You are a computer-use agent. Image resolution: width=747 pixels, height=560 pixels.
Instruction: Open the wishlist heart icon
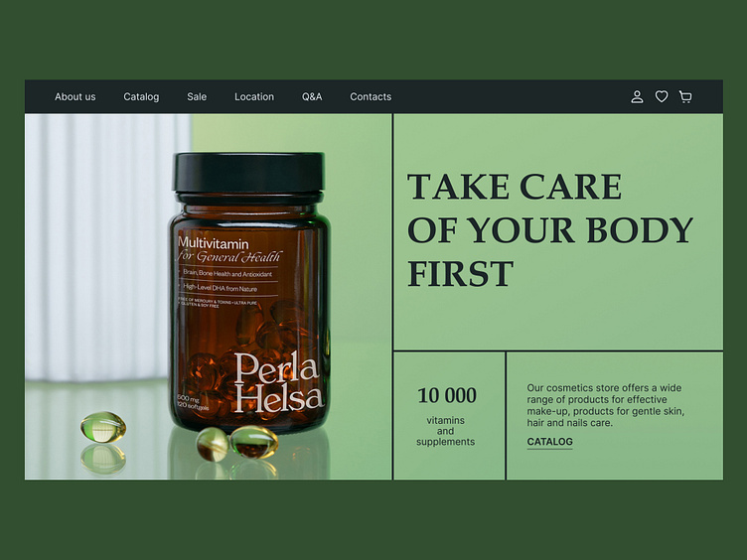[x=662, y=96]
